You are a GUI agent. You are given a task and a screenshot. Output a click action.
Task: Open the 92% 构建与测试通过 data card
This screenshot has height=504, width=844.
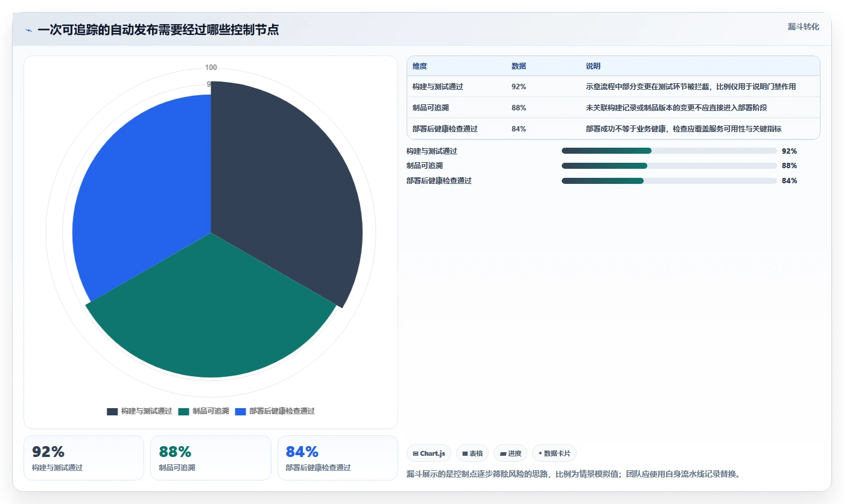coord(84,458)
